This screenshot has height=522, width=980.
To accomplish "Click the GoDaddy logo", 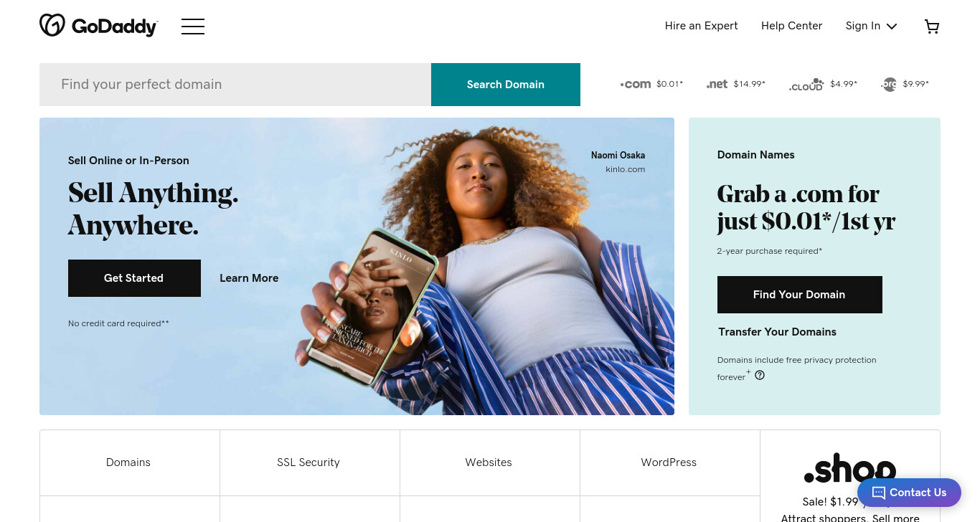I will tap(98, 26).
